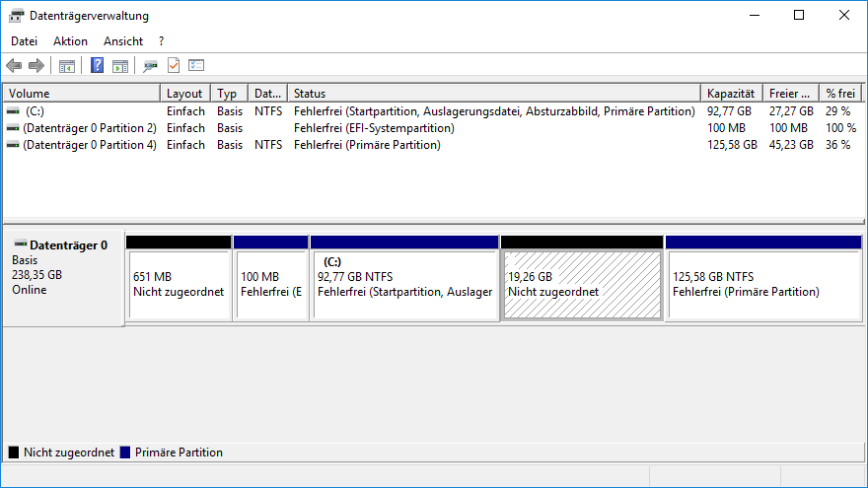Click the connect/refresh disk toolbar icon

click(x=150, y=66)
